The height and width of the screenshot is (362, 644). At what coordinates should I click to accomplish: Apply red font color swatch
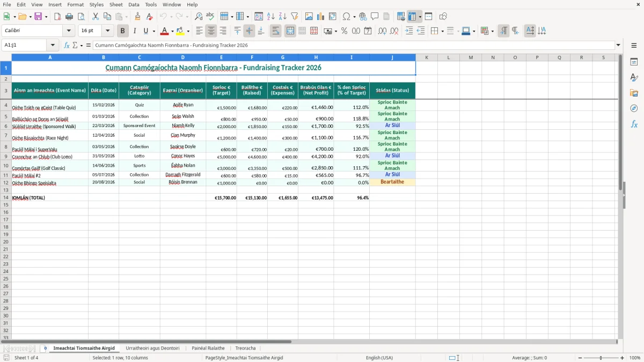tap(165, 31)
